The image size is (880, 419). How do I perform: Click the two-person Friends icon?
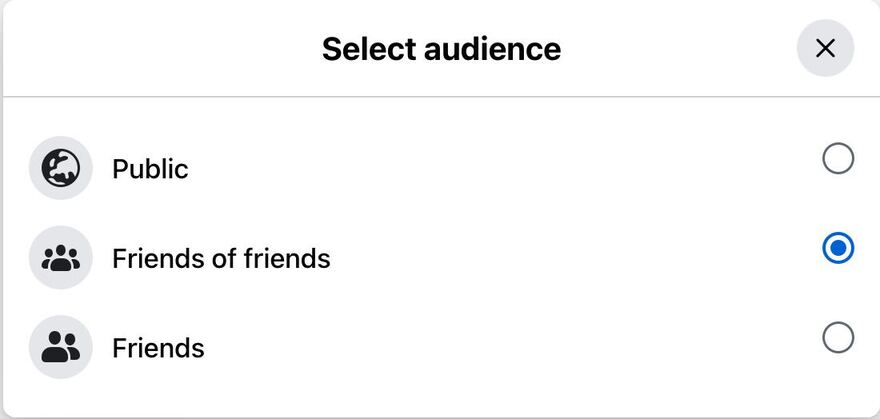point(61,347)
